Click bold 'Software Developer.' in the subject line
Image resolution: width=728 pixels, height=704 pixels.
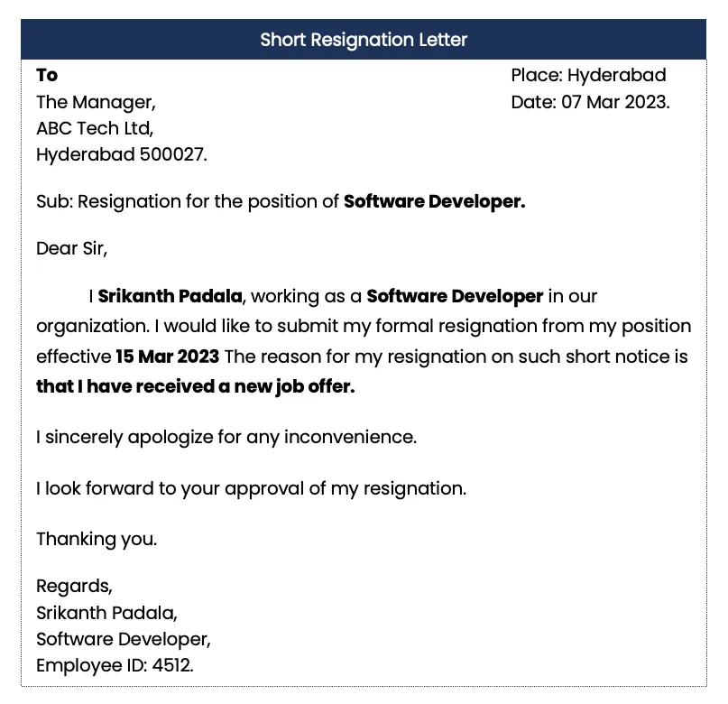(434, 202)
